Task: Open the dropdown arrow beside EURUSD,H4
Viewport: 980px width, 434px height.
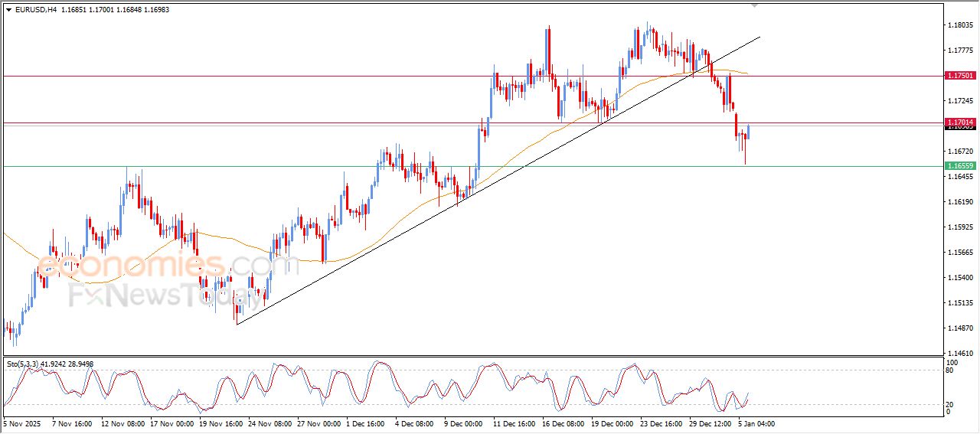Action: (8, 10)
